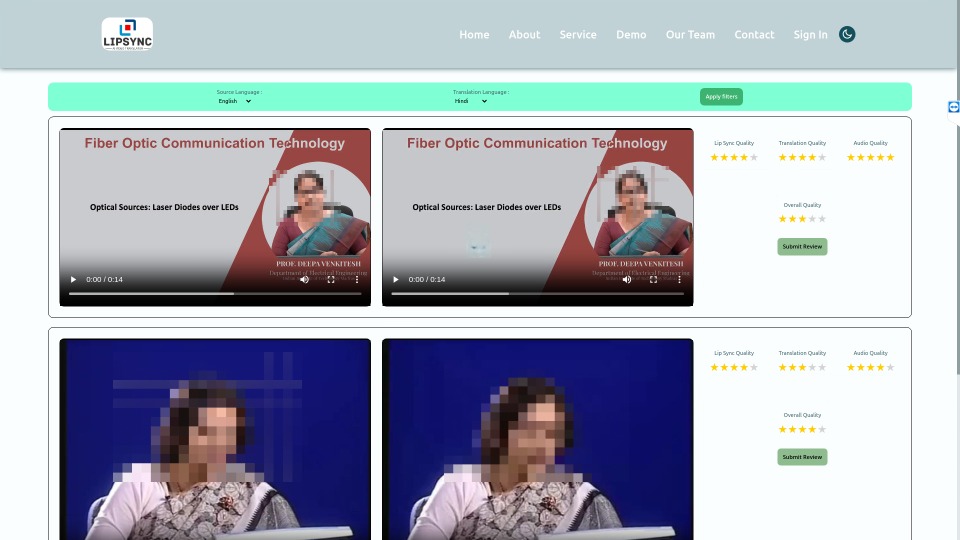This screenshot has height=540, width=960.
Task: Click the blue side widget icon
Action: click(953, 107)
